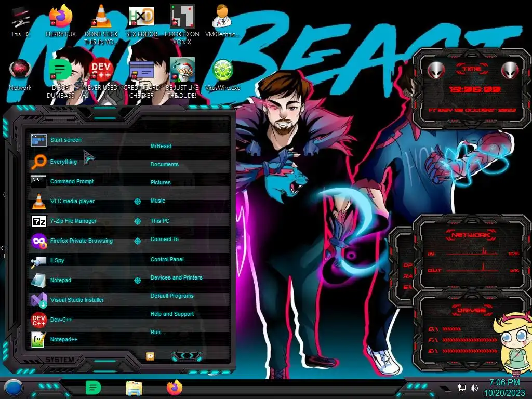
Task: Click the right alien head on TIME widget
Action: [510, 70]
